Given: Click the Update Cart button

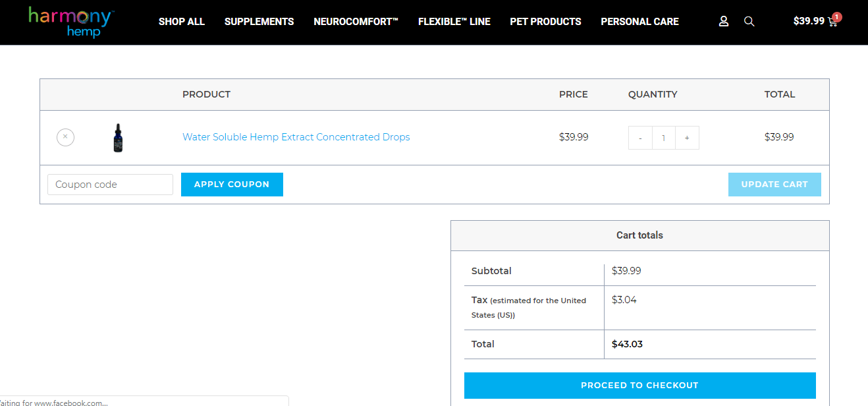Looking at the screenshot, I should [x=774, y=185].
